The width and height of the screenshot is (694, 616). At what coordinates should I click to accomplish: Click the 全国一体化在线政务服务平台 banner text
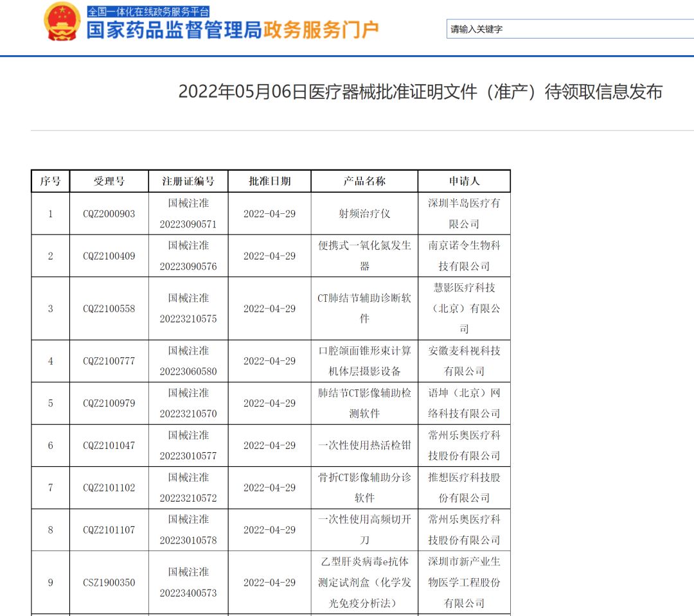click(x=148, y=11)
